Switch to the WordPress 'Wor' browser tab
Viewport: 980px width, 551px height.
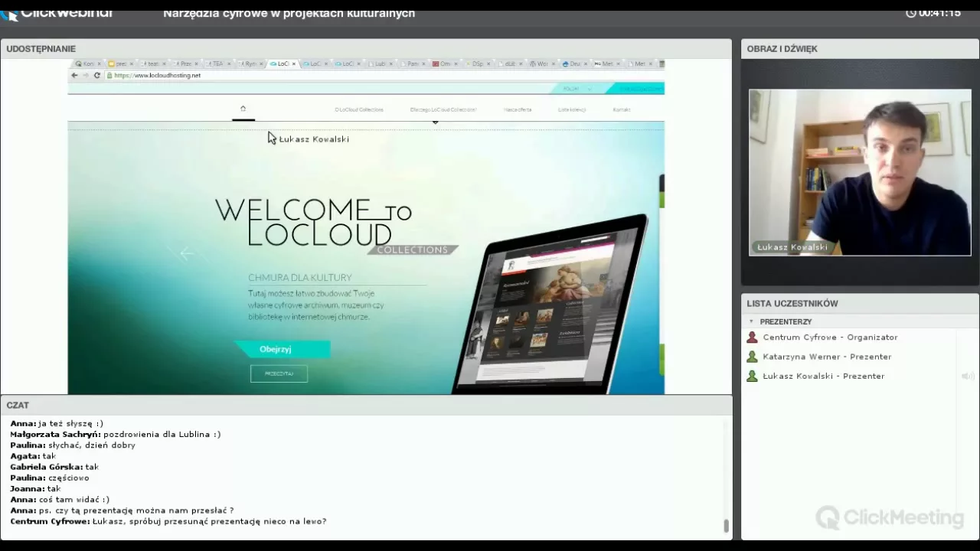543,64
